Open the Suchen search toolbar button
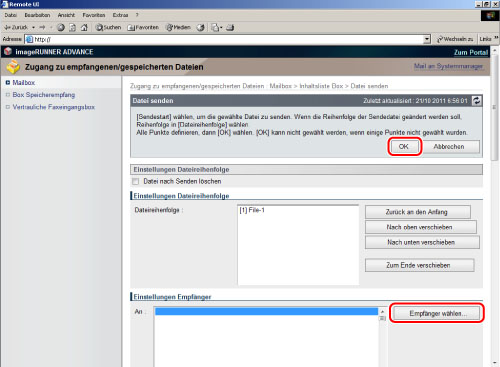Viewport: 500px width, 367px height. [108, 27]
